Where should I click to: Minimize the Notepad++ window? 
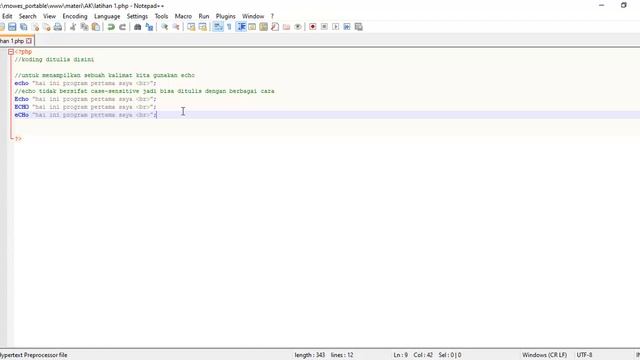(602, 5)
